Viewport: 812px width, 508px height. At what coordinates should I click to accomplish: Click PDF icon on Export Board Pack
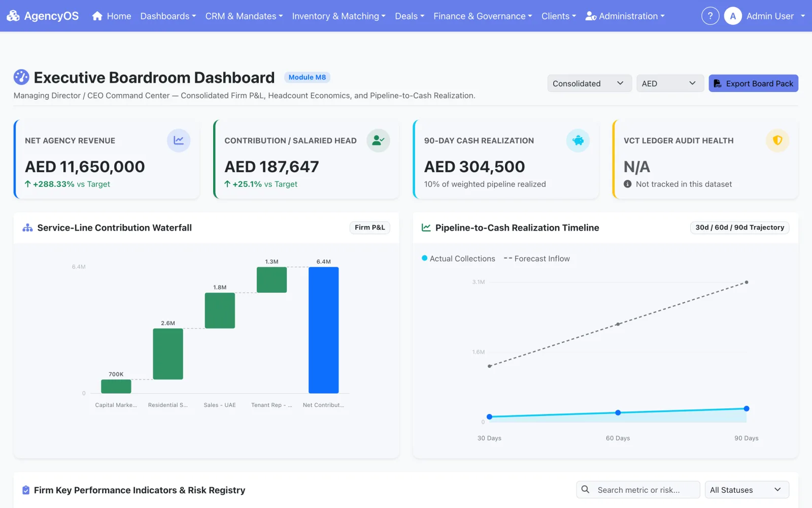[718, 83]
